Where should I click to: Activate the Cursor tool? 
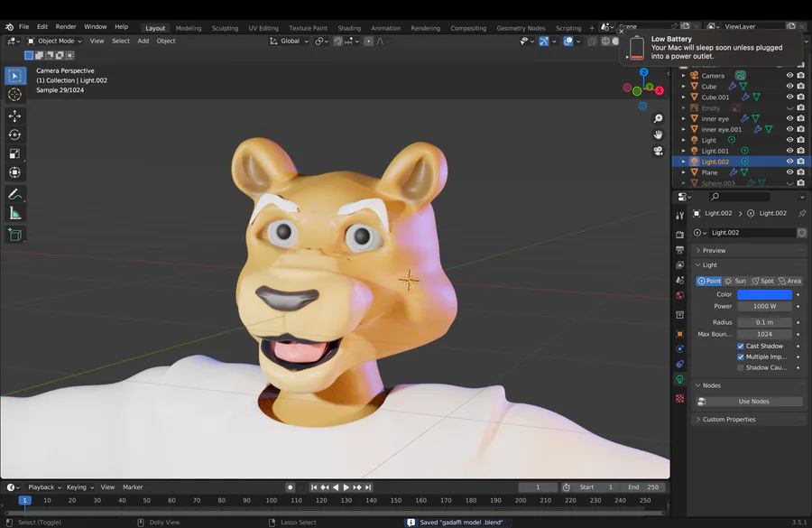coord(15,95)
